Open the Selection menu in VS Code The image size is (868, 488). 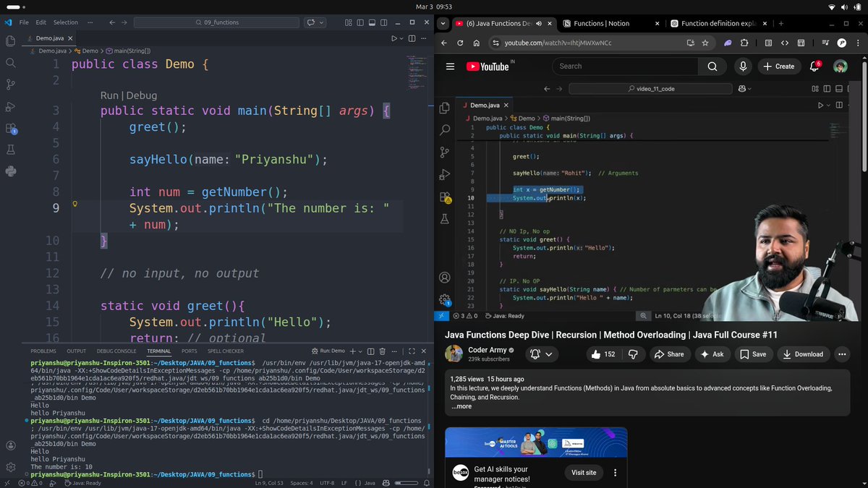(x=66, y=22)
